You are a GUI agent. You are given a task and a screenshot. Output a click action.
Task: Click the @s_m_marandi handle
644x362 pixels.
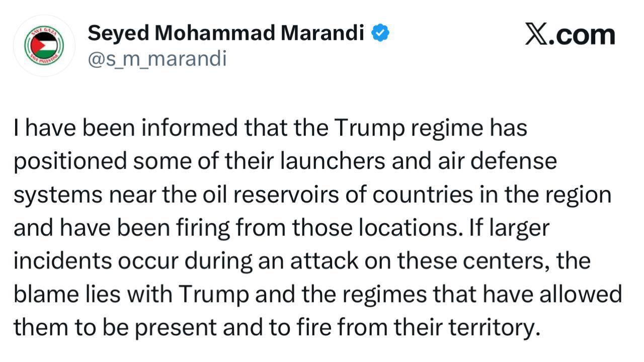157,59
